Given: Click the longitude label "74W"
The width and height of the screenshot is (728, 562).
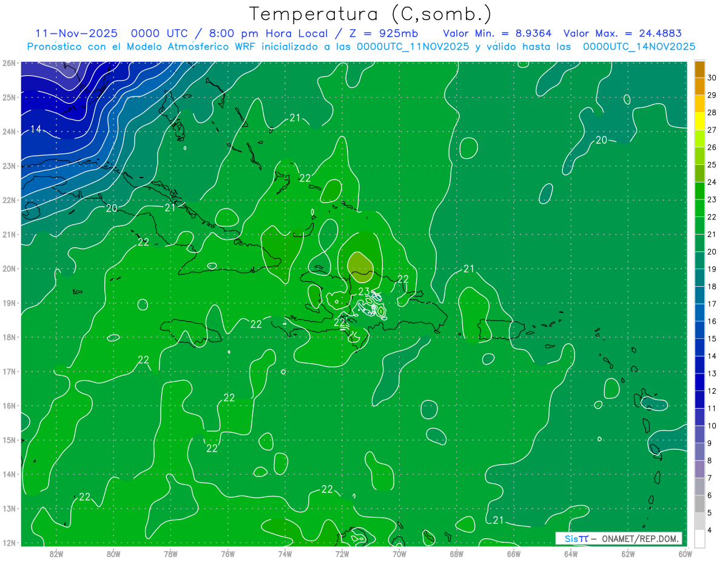Looking at the screenshot, I should coord(285,554).
